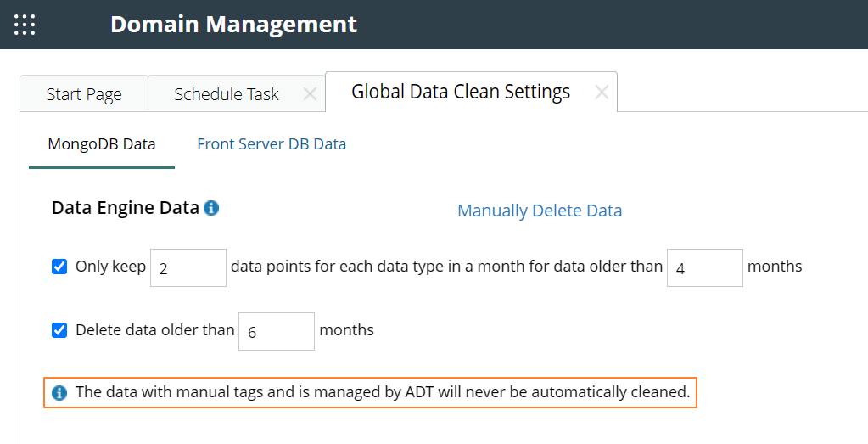This screenshot has width=868, height=444.
Task: Focus the older-than months field showing 4
Action: [x=705, y=267]
